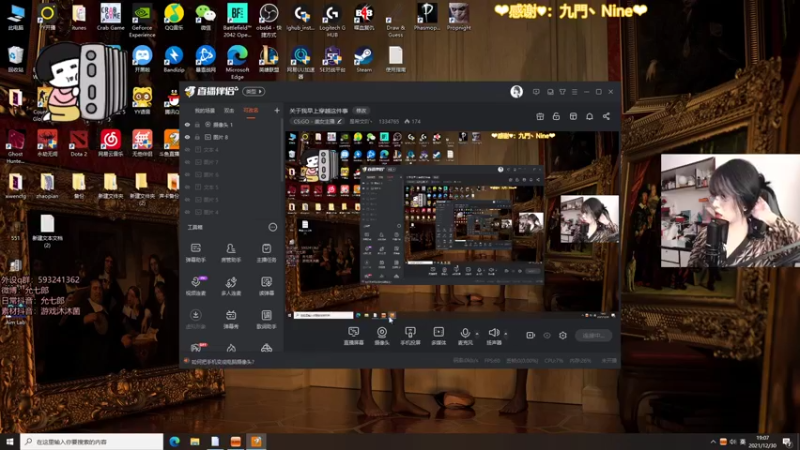Click the 直播中 status button
This screenshot has height=450, width=800.
tap(593, 335)
